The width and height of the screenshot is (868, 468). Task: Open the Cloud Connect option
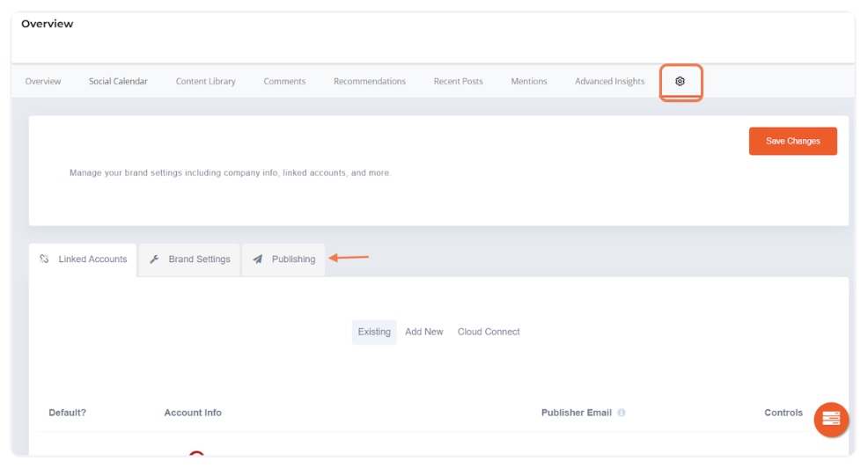click(489, 332)
